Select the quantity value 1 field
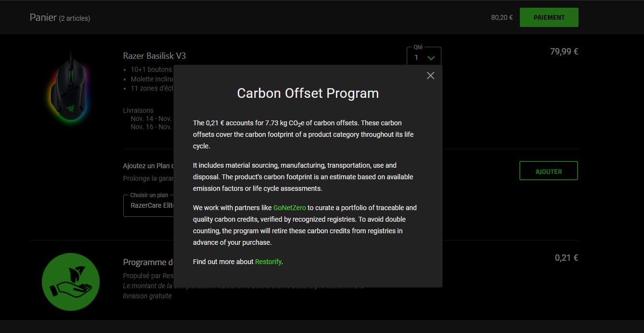Screen dimensions: 644x333 (417, 58)
